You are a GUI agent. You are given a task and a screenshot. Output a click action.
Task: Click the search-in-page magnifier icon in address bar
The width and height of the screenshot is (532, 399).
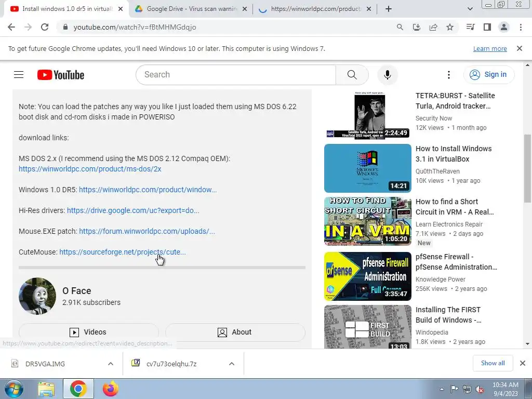400,27
